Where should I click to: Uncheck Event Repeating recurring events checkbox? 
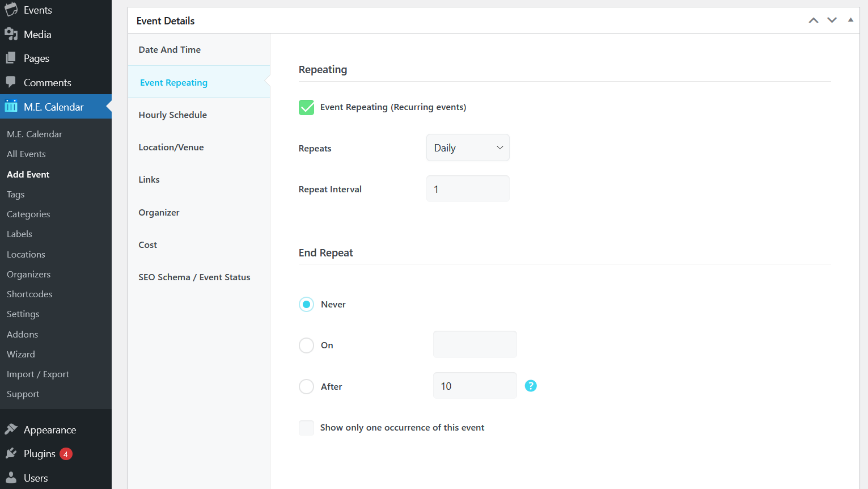(306, 107)
